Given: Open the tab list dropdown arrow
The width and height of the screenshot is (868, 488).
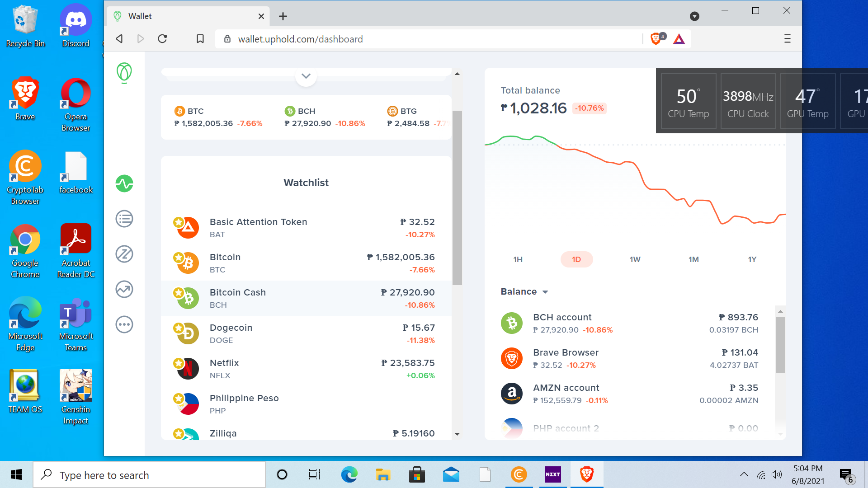Looking at the screenshot, I should [694, 16].
